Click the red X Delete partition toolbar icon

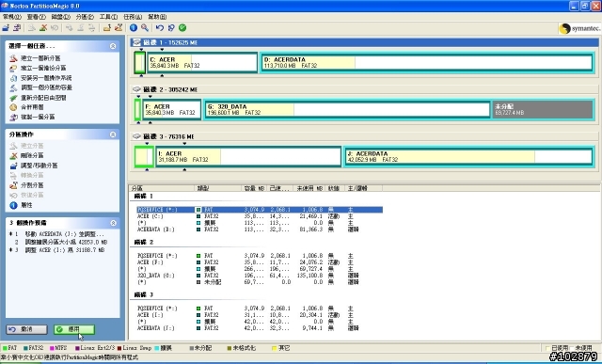[43, 27]
